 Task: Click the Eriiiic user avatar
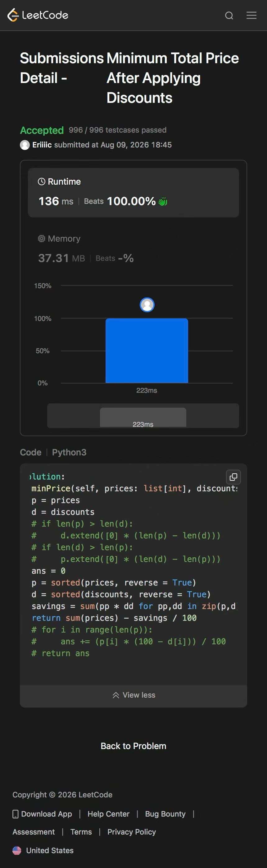25,145
